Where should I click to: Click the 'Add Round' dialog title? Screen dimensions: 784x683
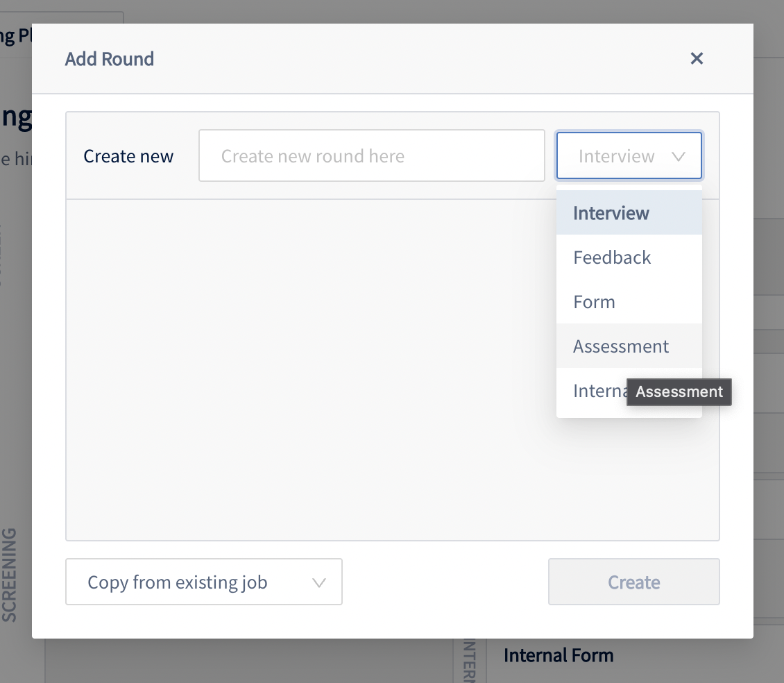pyautogui.click(x=110, y=59)
